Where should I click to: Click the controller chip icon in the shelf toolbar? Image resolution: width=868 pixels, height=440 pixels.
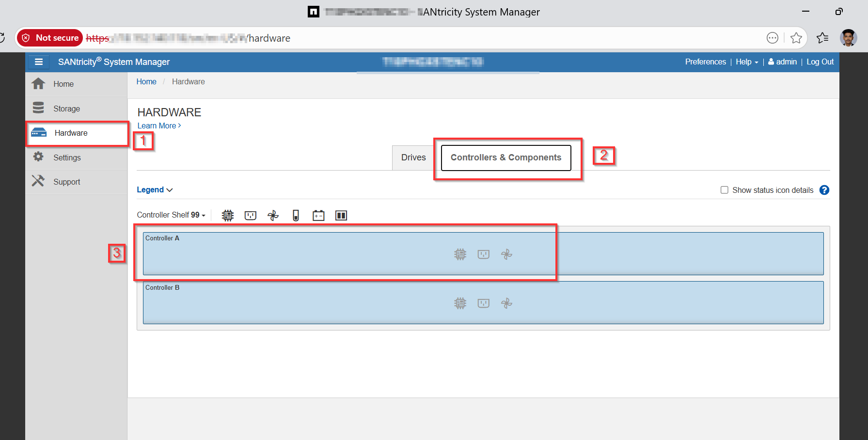click(227, 216)
